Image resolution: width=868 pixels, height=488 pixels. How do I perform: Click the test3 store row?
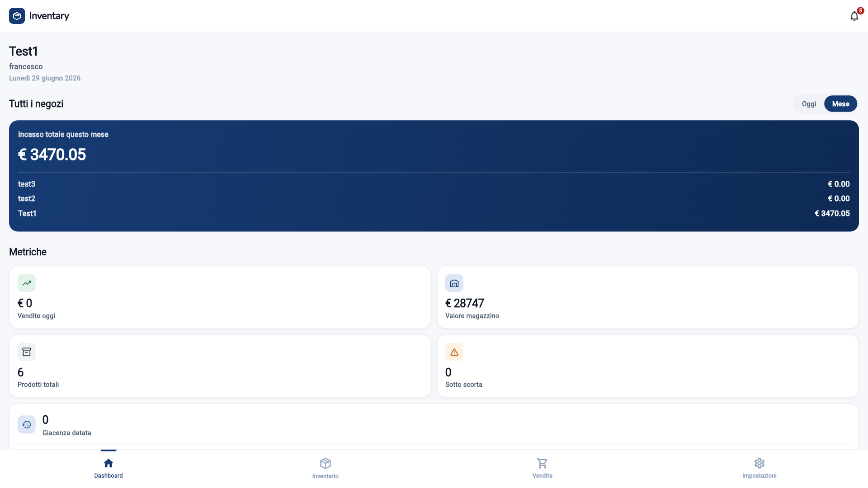(434, 184)
